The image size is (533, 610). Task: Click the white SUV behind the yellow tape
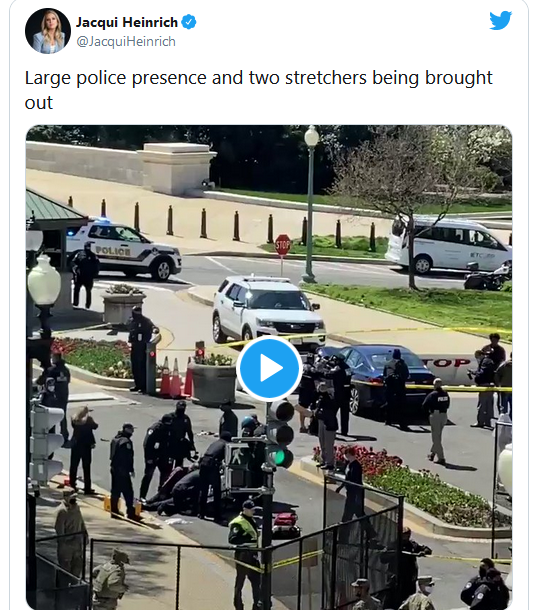coord(268,309)
